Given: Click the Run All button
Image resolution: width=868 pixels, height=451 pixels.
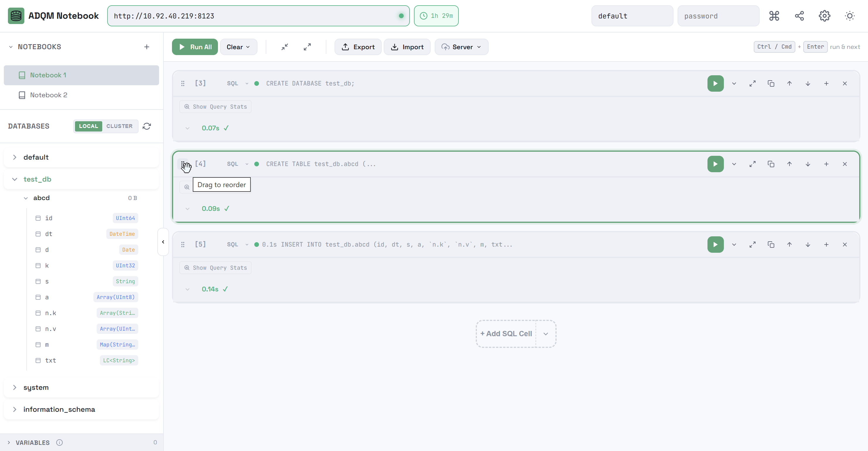Looking at the screenshot, I should point(195,47).
